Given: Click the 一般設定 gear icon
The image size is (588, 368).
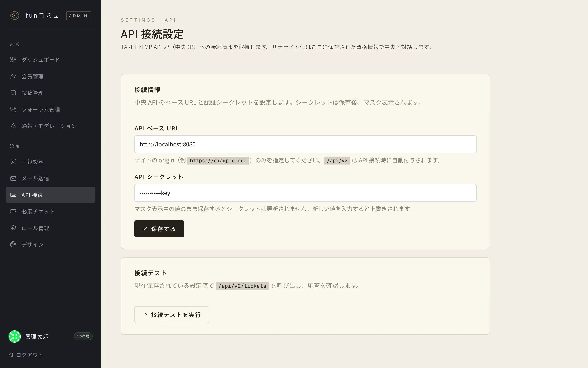Looking at the screenshot, I should (x=13, y=162).
